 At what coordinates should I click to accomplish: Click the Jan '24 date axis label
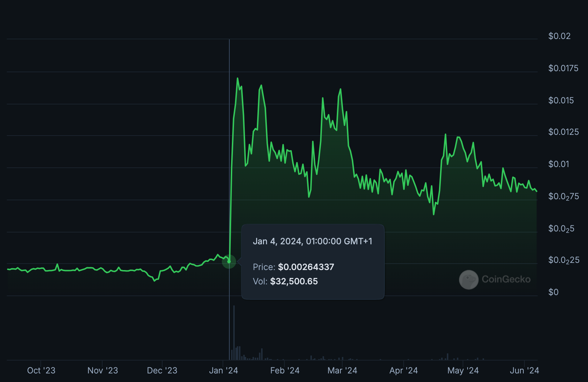223,371
